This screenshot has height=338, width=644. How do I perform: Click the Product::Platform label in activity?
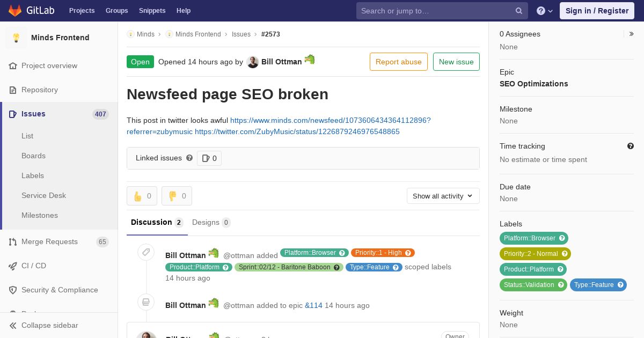pyautogui.click(x=199, y=267)
